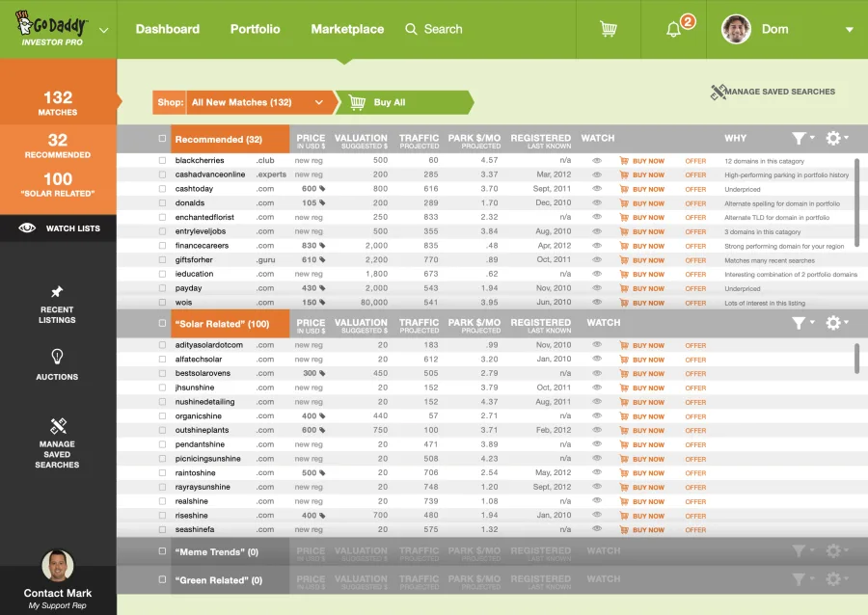Click support rep Mark's photo

click(58, 565)
